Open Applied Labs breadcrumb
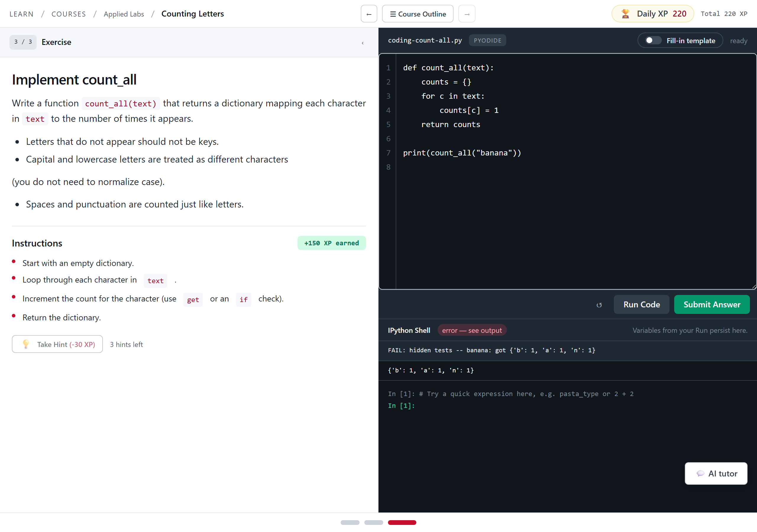Screen dimensions: 757x532 [x=124, y=14]
